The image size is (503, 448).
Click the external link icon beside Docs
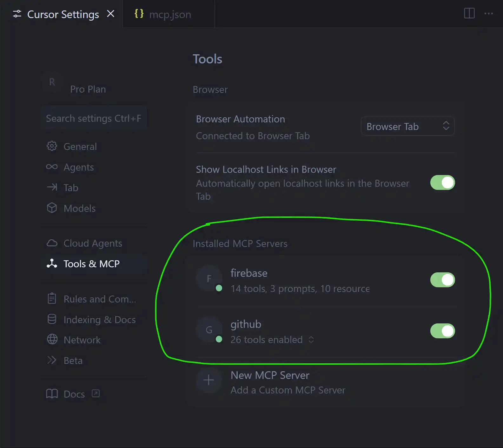[x=96, y=393]
